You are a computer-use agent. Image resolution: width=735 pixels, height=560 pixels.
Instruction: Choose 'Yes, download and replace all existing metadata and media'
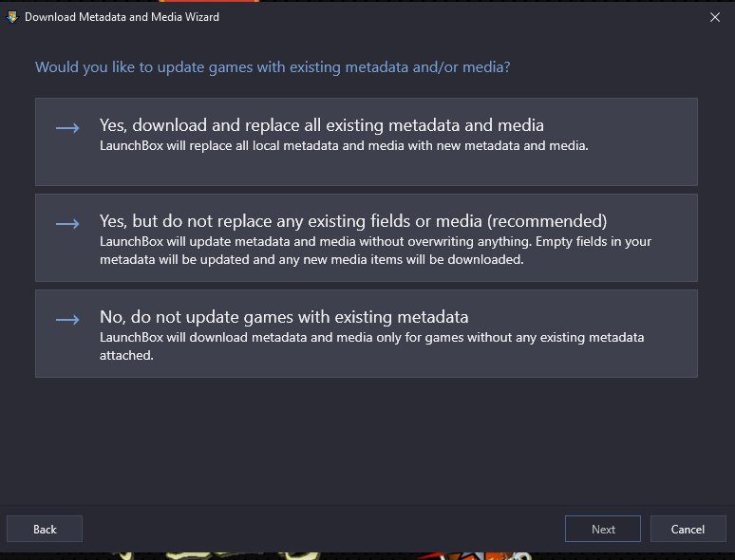pyautogui.click(x=367, y=141)
